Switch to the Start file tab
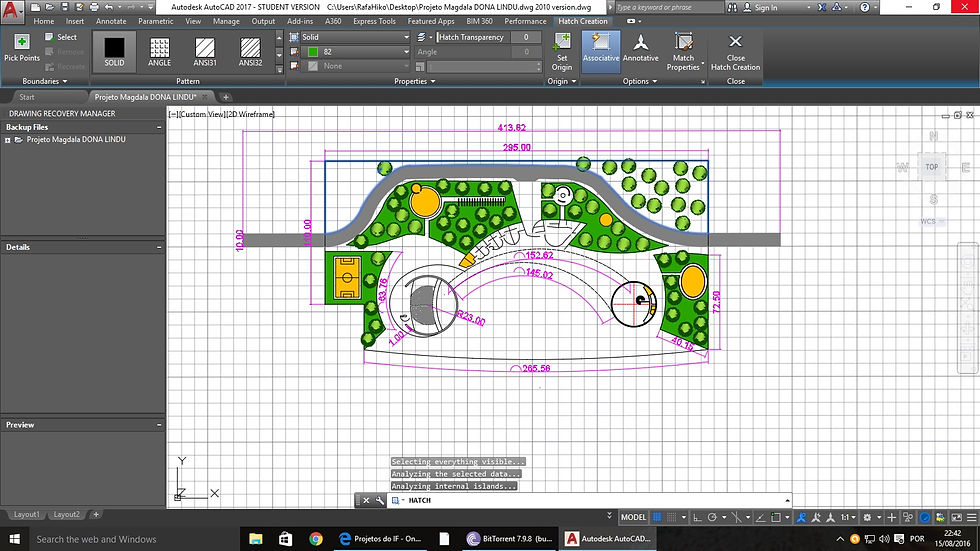 [x=27, y=97]
